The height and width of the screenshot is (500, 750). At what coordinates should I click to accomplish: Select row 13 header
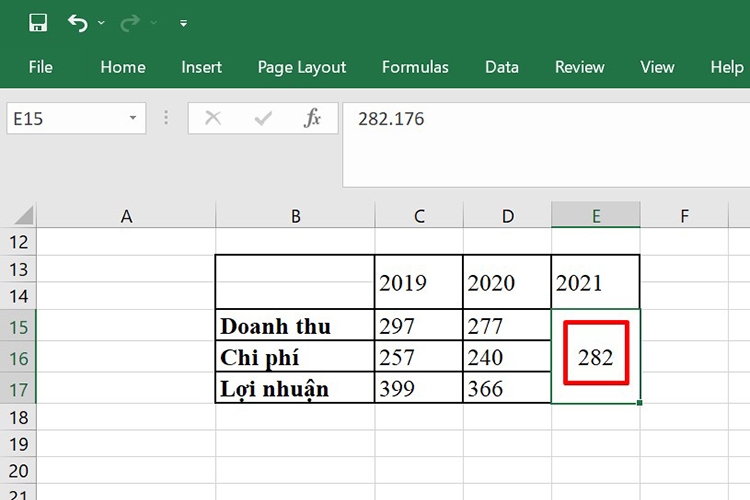point(18,269)
